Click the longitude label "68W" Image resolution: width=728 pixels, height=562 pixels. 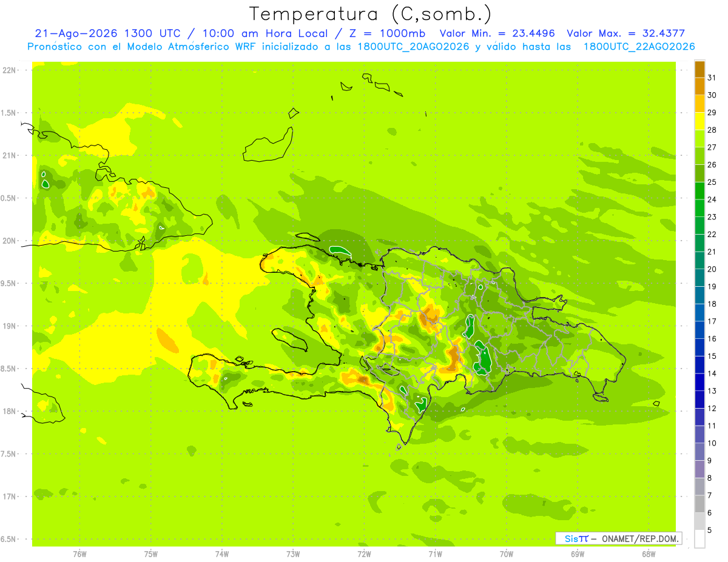point(649,554)
